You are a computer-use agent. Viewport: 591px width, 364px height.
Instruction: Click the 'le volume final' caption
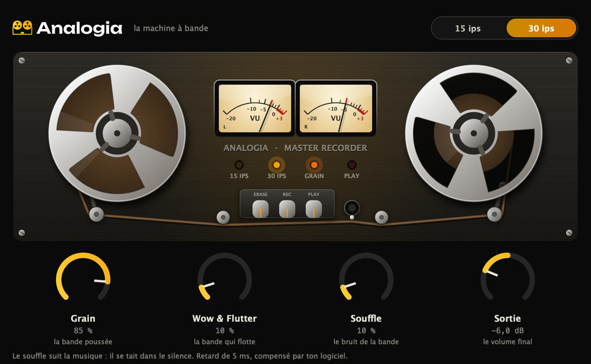coord(508,341)
